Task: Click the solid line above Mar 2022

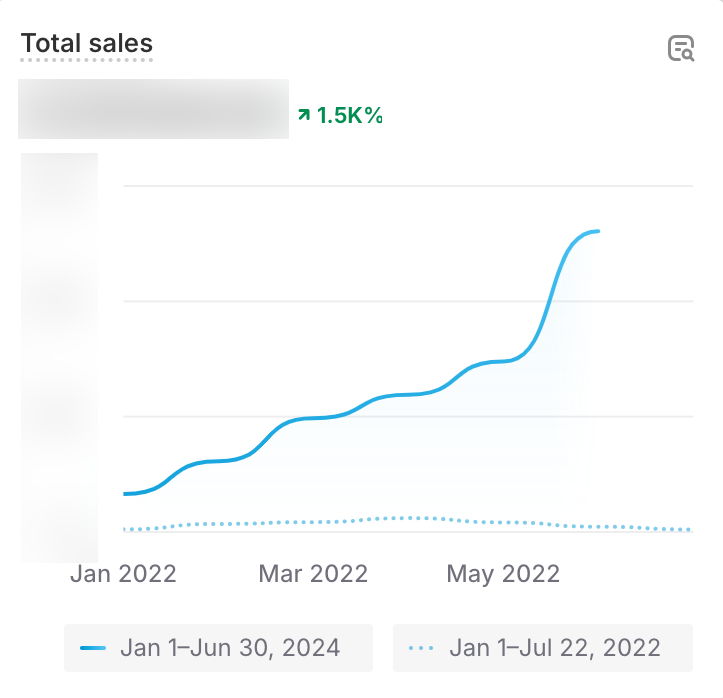Action: click(313, 418)
